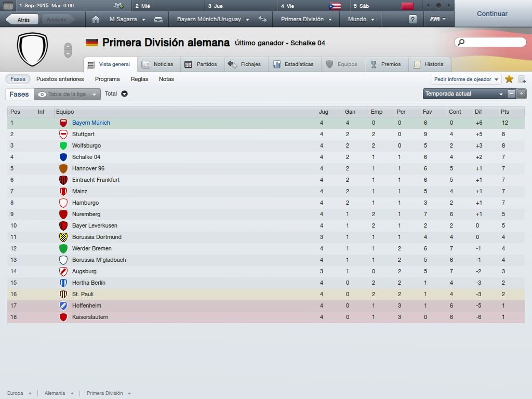Click the Continuar button
The width and height of the screenshot is (532, 399).
click(492, 14)
